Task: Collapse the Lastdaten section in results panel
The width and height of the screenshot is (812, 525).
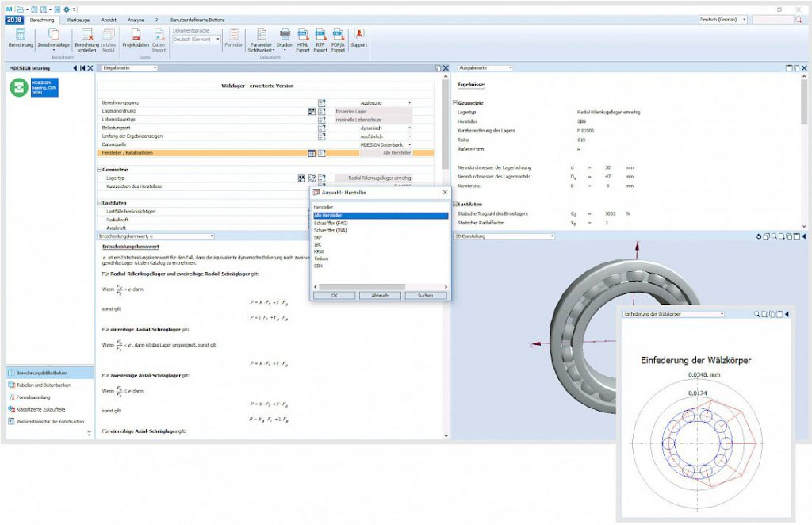Action: point(454,204)
